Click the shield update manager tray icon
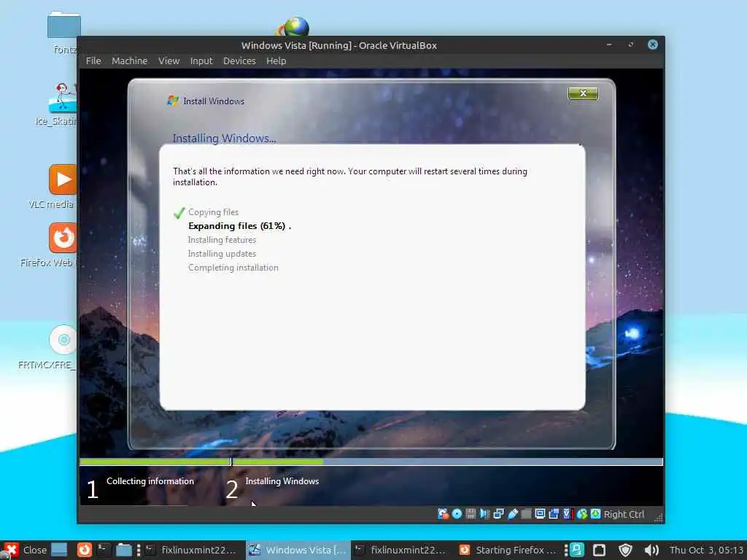The height and width of the screenshot is (560, 747). coord(625,550)
